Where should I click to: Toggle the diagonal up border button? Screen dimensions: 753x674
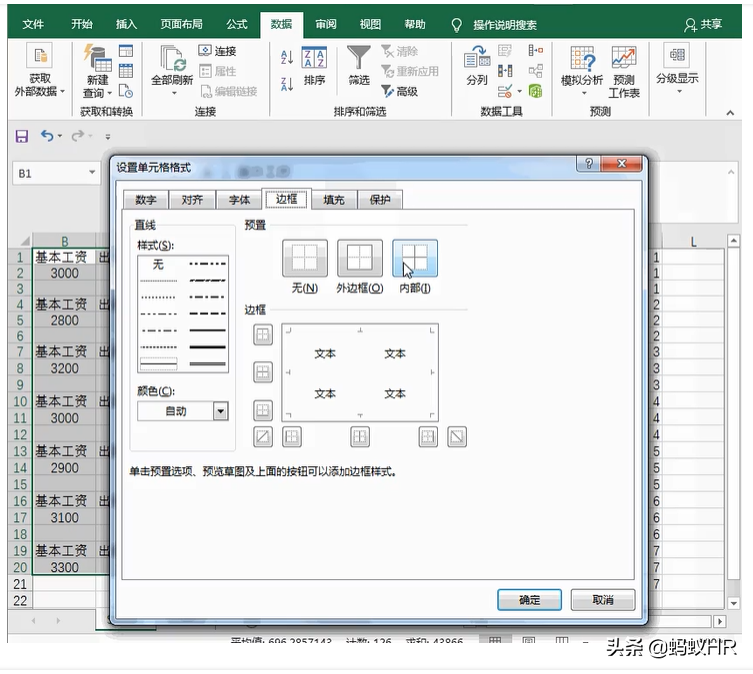[263, 436]
